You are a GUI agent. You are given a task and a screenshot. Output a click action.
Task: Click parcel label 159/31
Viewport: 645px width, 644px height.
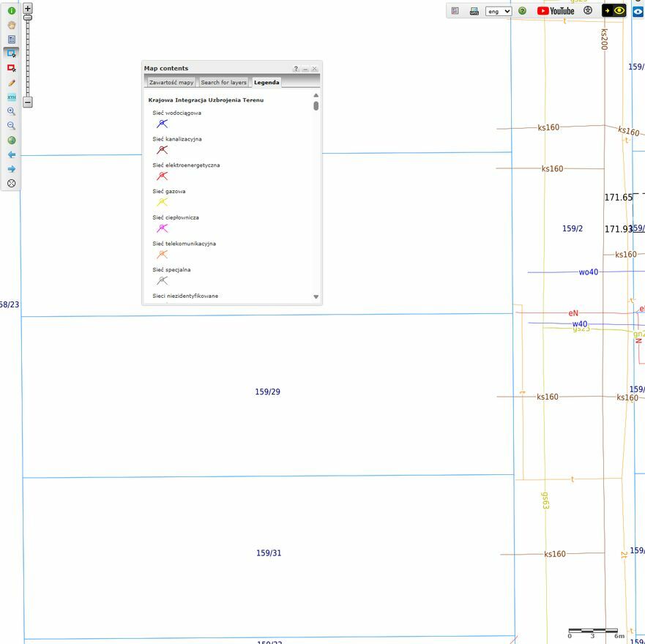[269, 553]
